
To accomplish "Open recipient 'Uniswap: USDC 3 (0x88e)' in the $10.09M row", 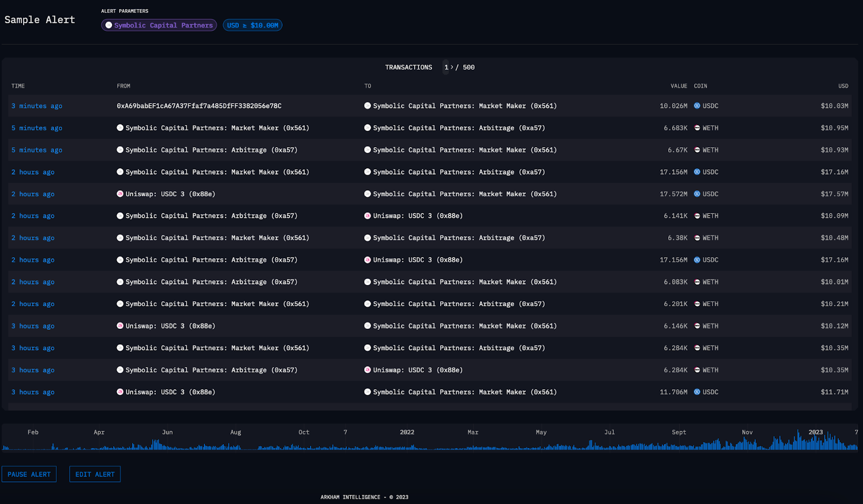I will point(418,216).
